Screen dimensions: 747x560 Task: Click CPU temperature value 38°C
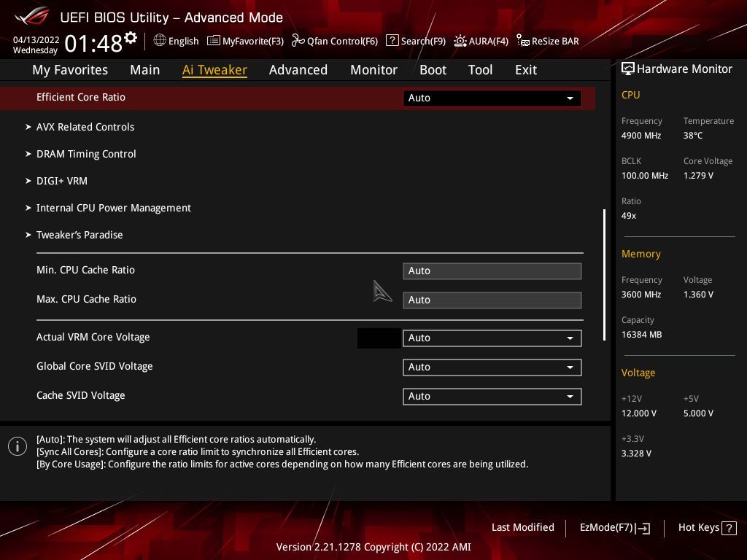[x=693, y=136]
